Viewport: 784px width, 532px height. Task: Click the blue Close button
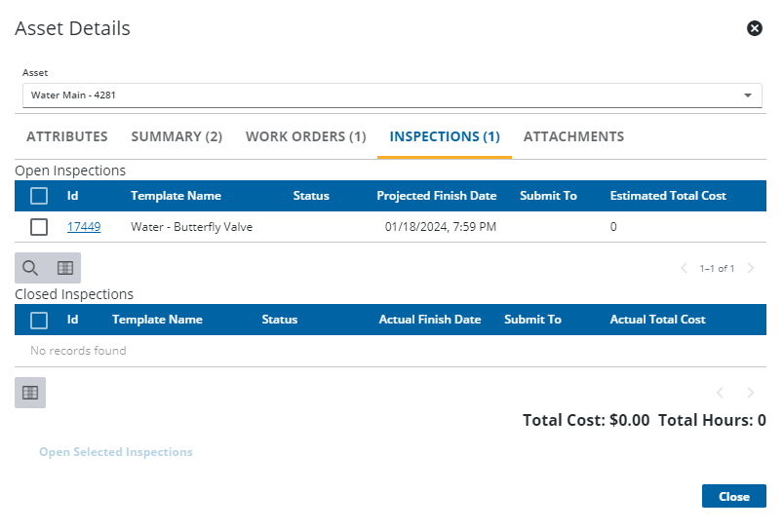point(733,496)
